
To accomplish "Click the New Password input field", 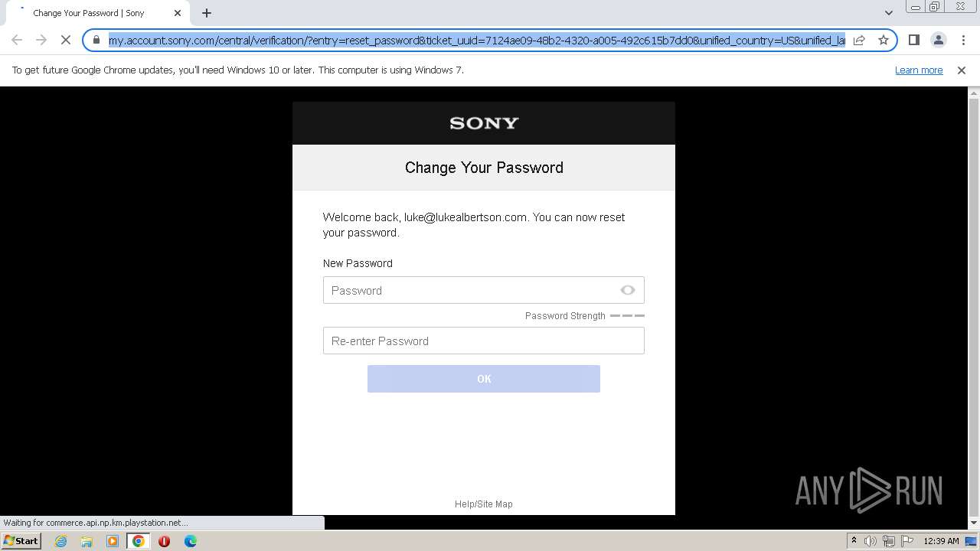I will 483,290.
